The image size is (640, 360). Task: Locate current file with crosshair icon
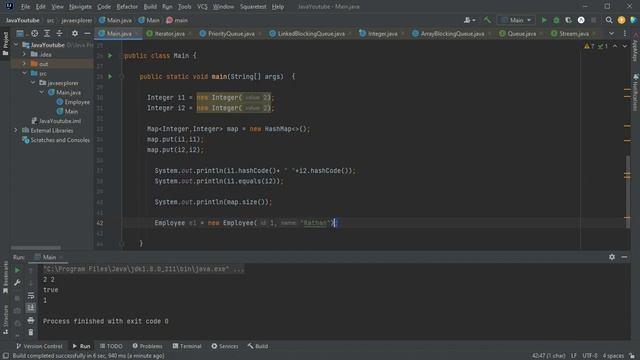pos(35,33)
